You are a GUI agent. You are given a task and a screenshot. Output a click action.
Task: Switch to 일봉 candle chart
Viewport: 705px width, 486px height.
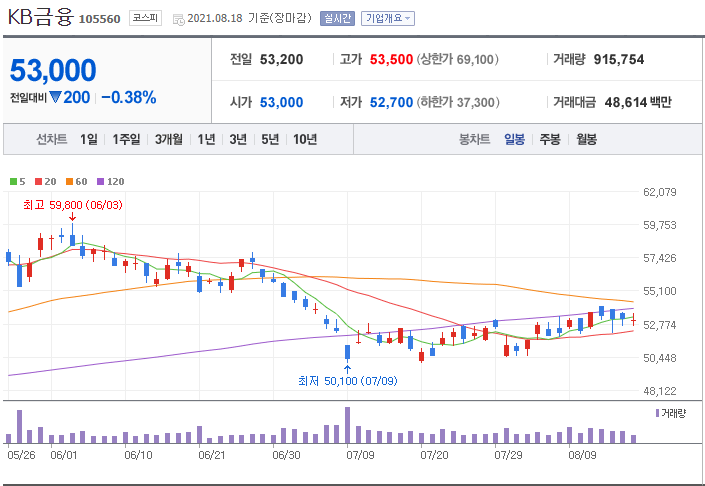[514, 139]
